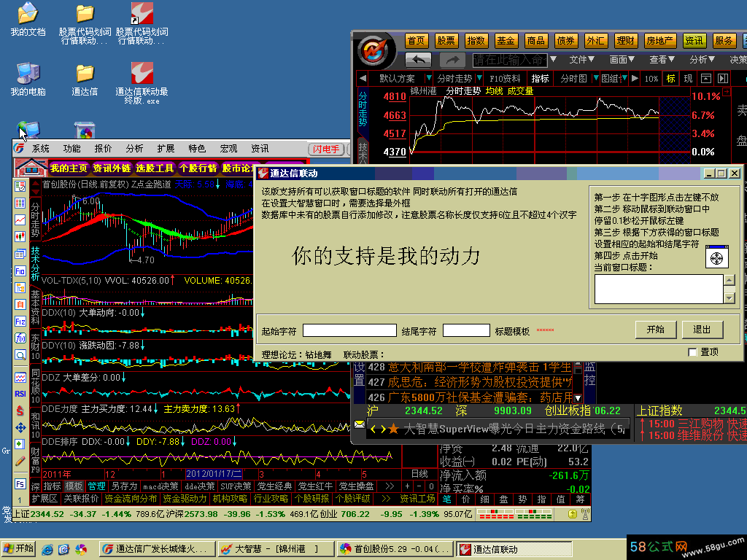Open the 扩展 menu in 通达信
Viewport: 747px width, 560px height.
[166, 149]
